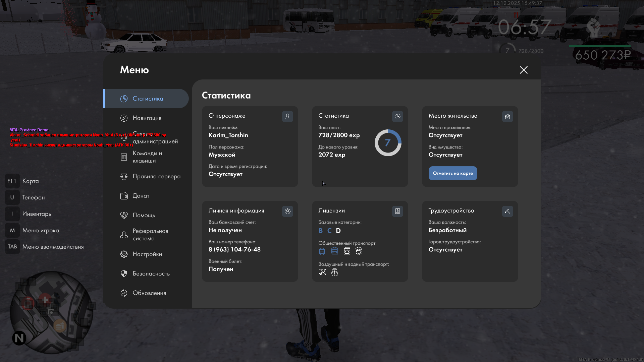The width and height of the screenshot is (644, 362).
Task: Click the first bus transport license icon
Action: [322, 251]
